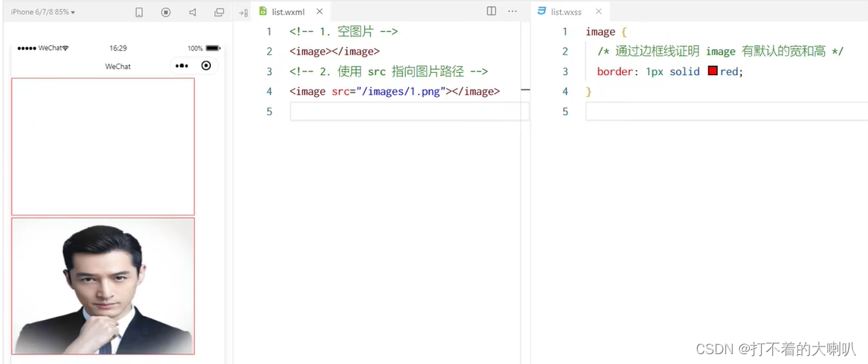Click the battery icon in simulator status bar
This screenshot has width=868, height=364.
coord(213,48)
